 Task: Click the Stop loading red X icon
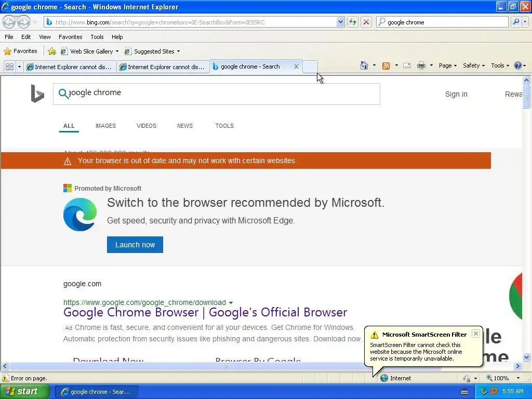pos(366,22)
